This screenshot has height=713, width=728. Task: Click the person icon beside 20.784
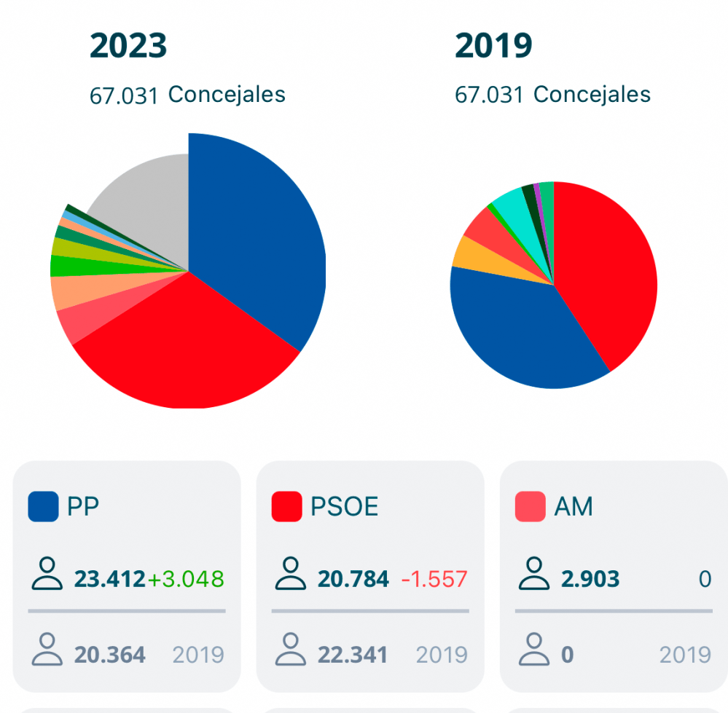[x=291, y=575]
